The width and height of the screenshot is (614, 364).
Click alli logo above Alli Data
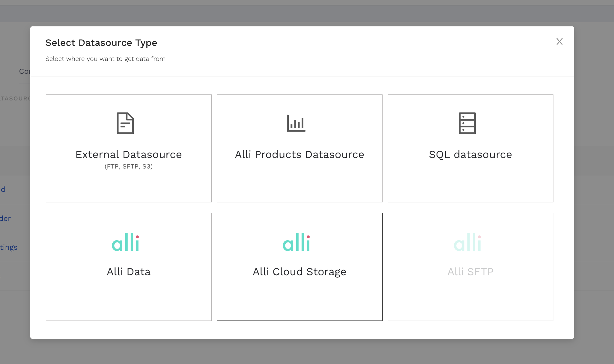[125, 242]
